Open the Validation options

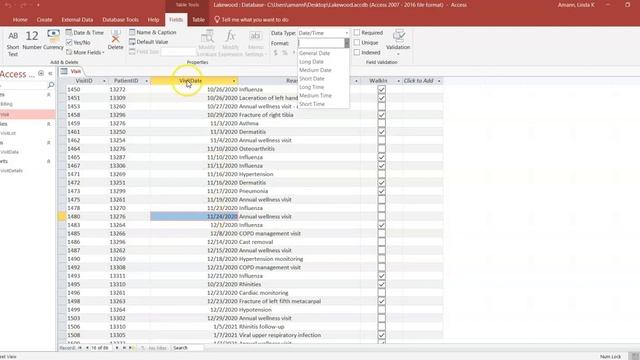point(398,42)
